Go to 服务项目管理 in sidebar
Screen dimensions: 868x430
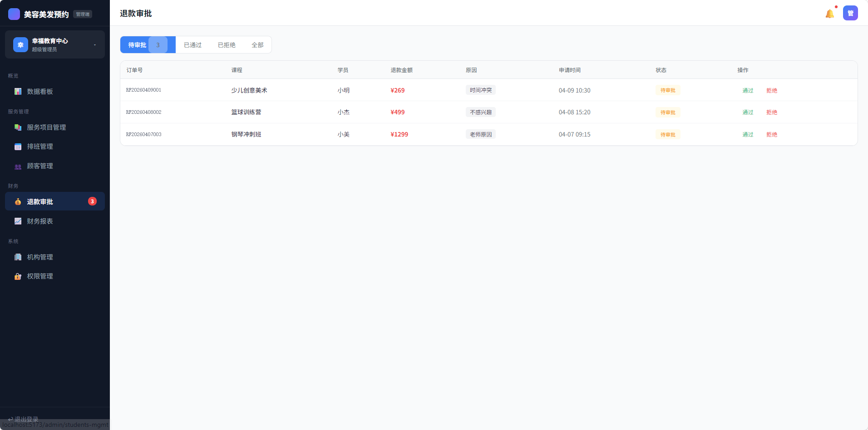tap(46, 127)
